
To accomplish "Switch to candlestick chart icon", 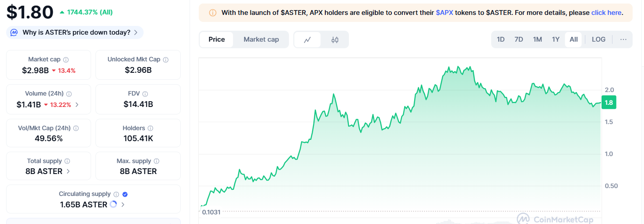I will click(335, 39).
